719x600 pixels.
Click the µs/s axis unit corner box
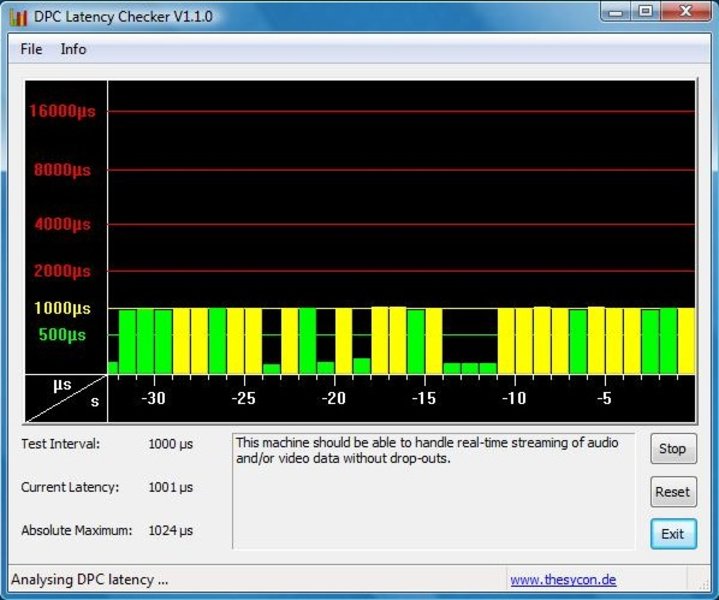click(x=66, y=398)
